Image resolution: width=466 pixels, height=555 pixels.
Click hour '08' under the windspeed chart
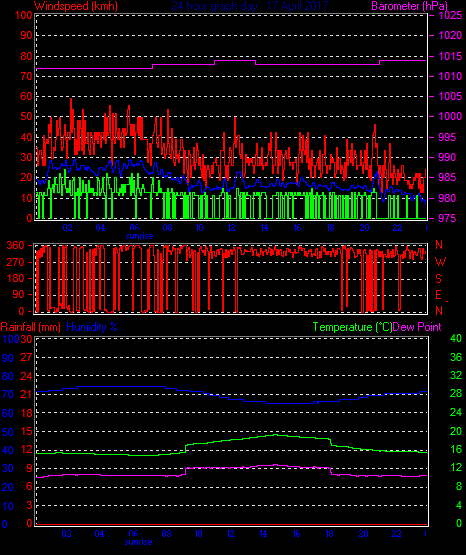(x=167, y=228)
